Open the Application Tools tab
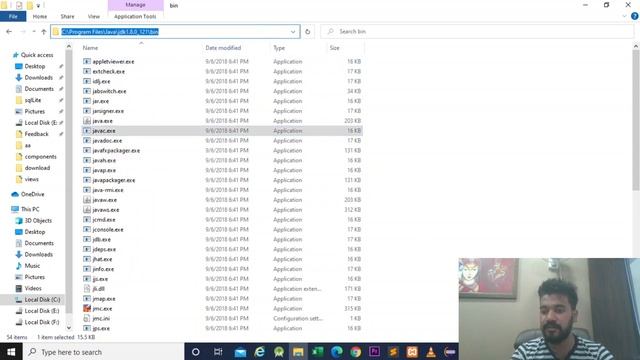640x360 pixels. coord(135,16)
